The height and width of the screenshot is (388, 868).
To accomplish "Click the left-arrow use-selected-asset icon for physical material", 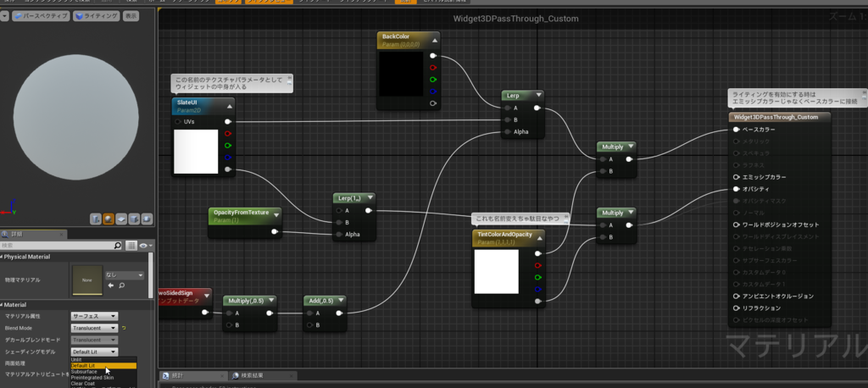I will pyautogui.click(x=111, y=285).
